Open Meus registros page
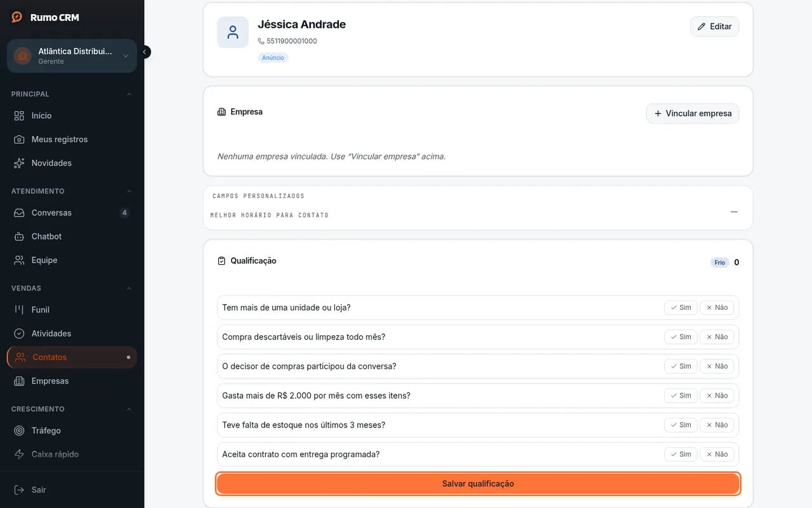812x508 pixels. click(x=72, y=139)
